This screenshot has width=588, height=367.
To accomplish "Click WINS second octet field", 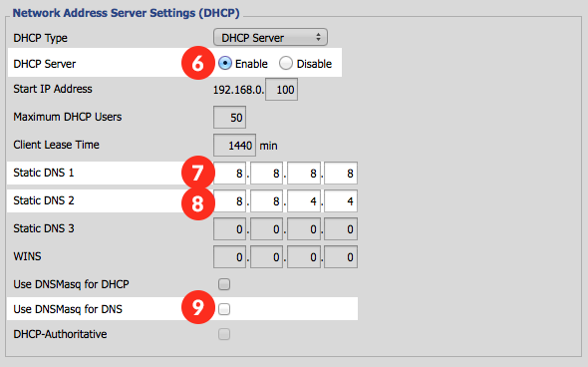I will 267,257.
